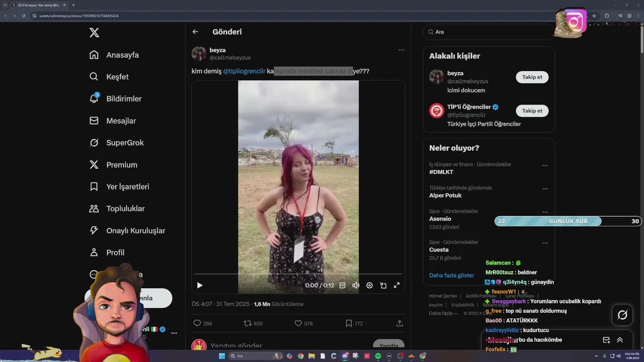The image size is (644, 362).
Task: Open options for the #DMLKT trend
Action: tap(545, 165)
